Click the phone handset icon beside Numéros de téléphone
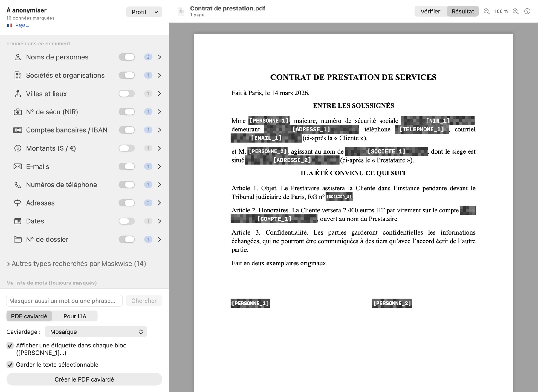Screen dimensions: 538x392 [x=18, y=185]
